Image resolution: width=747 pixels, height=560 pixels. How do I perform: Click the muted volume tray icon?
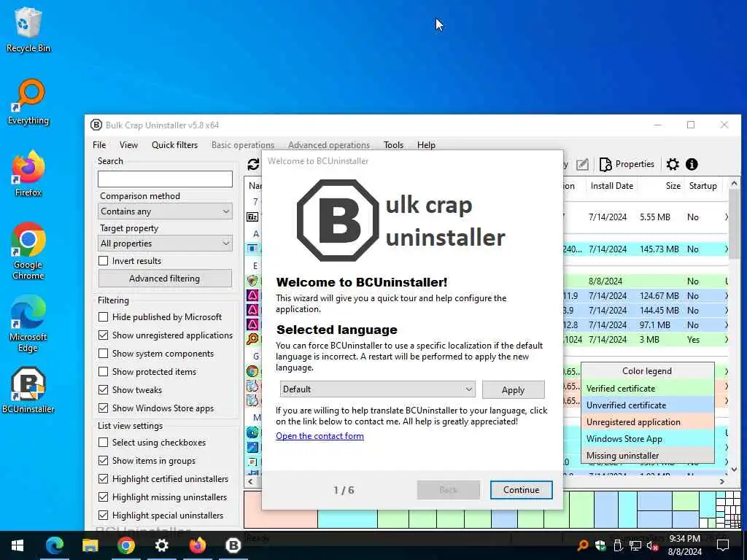click(652, 545)
